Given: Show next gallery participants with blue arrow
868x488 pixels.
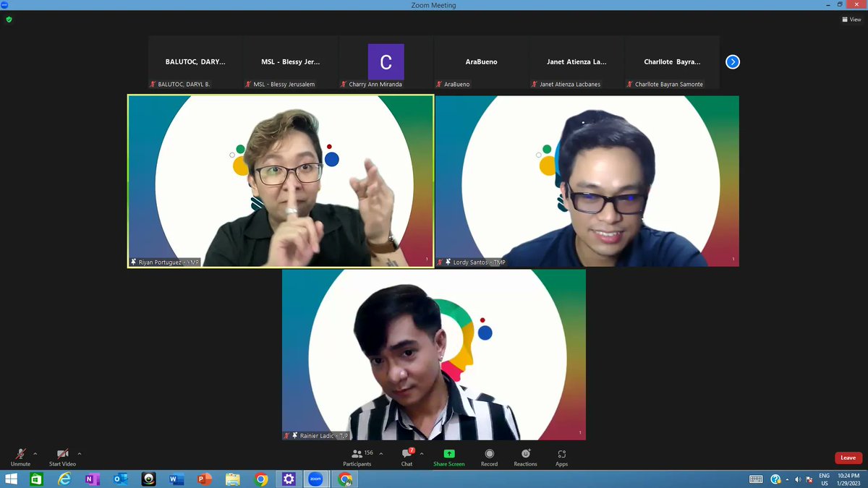Looking at the screenshot, I should [x=733, y=62].
